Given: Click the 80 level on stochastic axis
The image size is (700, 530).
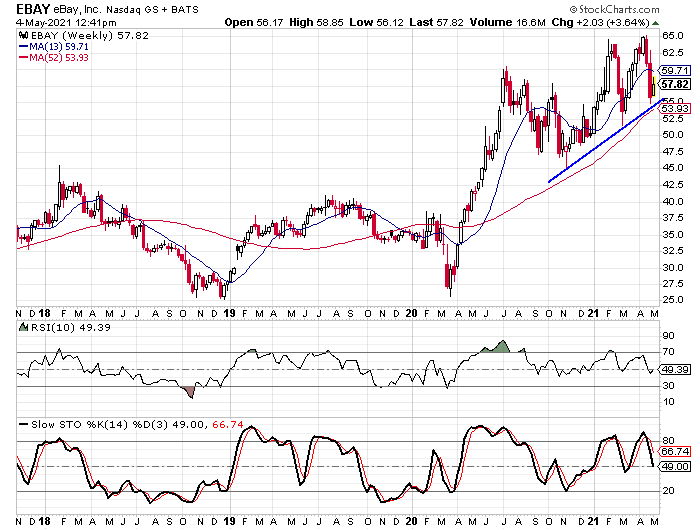Looking at the screenshot, I should (x=668, y=441).
